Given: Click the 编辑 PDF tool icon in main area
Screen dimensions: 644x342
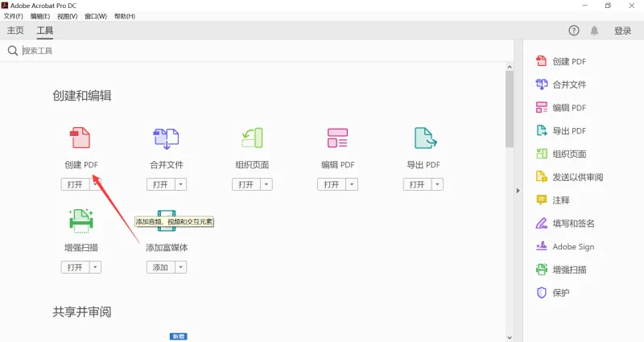Looking at the screenshot, I should point(337,138).
